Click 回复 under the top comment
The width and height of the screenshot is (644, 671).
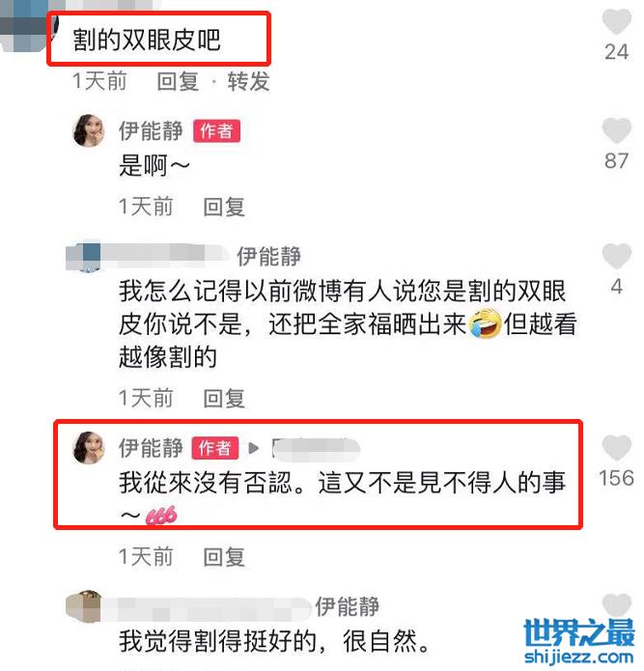[178, 81]
